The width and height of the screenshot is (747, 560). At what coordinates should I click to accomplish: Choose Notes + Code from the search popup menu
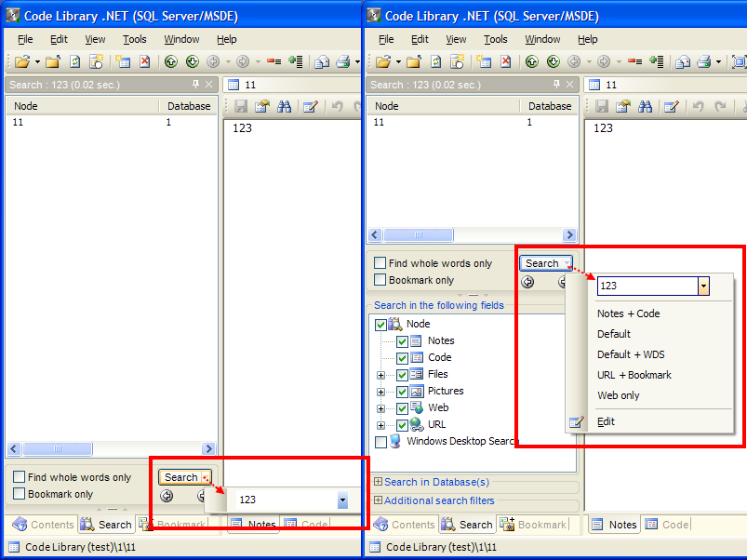click(628, 313)
